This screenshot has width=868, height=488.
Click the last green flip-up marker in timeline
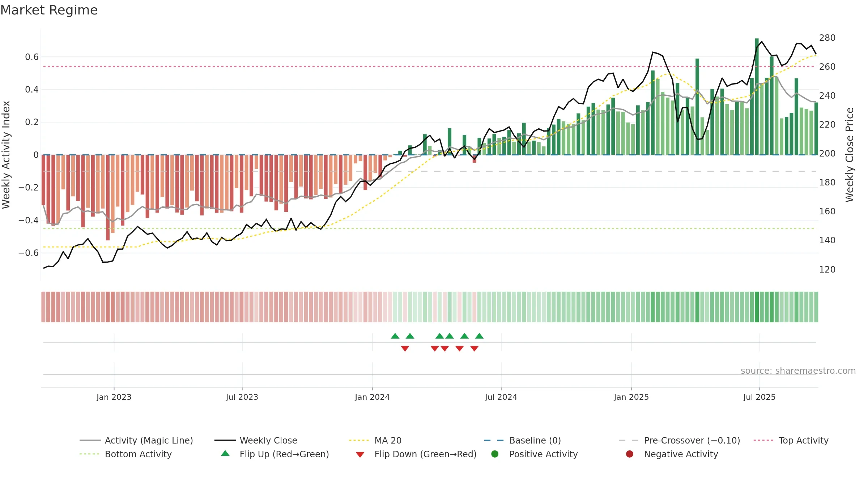tap(479, 336)
